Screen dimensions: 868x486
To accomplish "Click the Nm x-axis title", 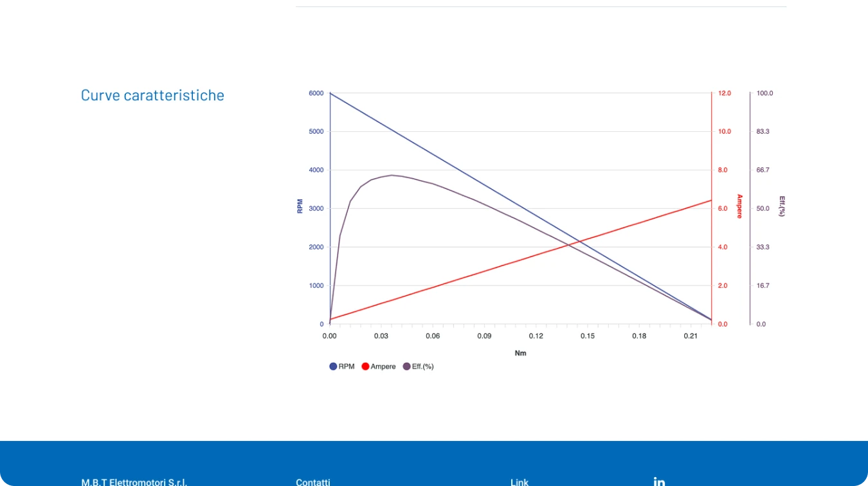I will pyautogui.click(x=520, y=353).
